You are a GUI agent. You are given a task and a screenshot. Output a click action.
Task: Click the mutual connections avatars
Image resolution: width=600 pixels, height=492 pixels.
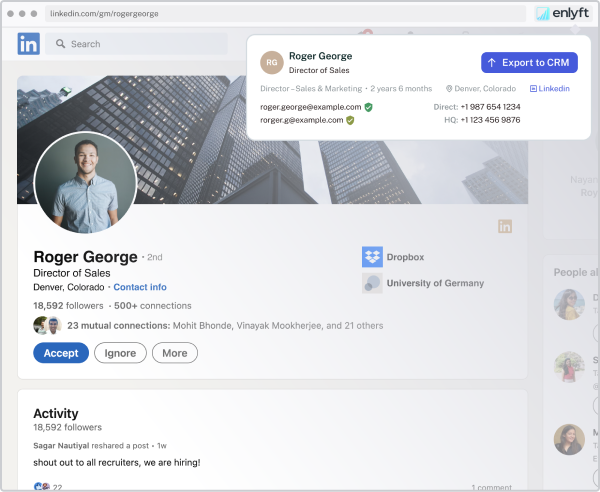47,326
